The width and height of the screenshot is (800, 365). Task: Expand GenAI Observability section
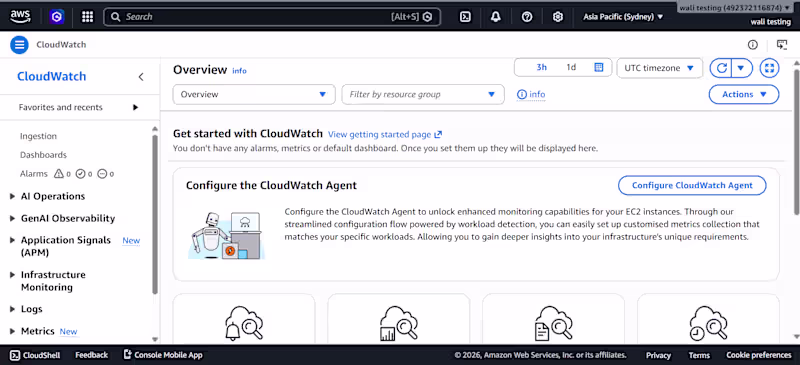click(12, 218)
